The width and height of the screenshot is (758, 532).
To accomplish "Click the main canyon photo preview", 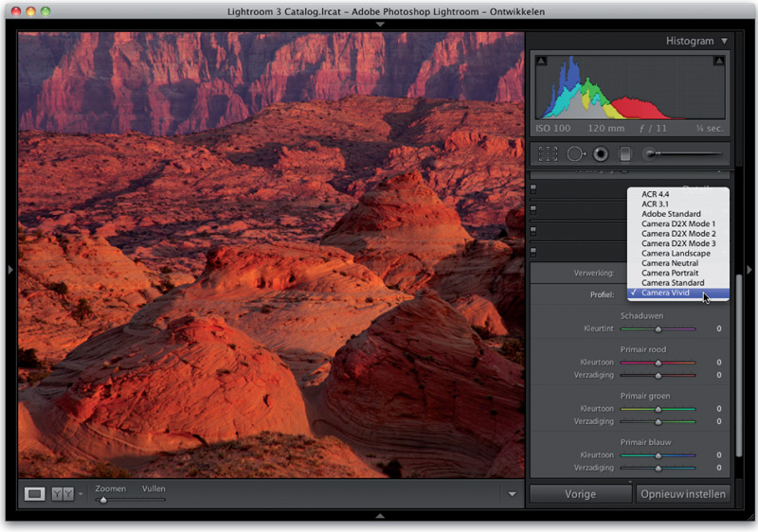I will point(271,255).
